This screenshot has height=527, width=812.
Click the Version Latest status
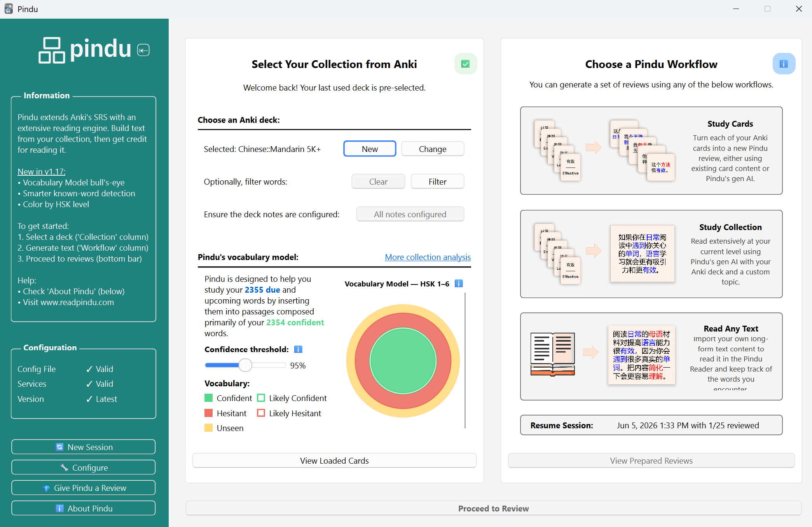tap(101, 399)
